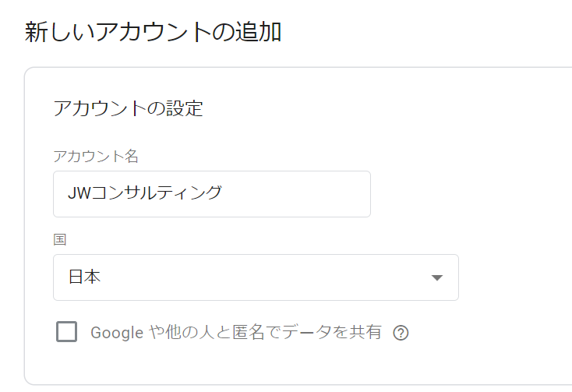Click the 'Google や他の人と匿名でデータを共有' label
This screenshot has width=572, height=392.
[x=236, y=333]
